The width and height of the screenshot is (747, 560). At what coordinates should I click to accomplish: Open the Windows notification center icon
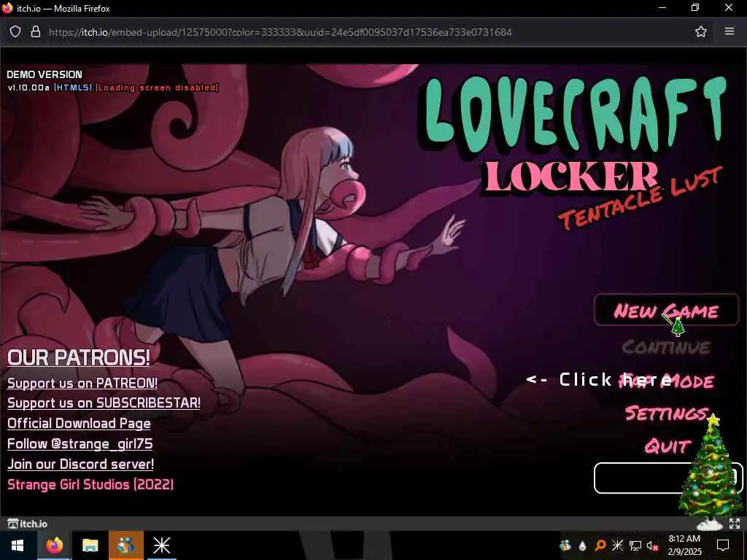click(x=723, y=545)
